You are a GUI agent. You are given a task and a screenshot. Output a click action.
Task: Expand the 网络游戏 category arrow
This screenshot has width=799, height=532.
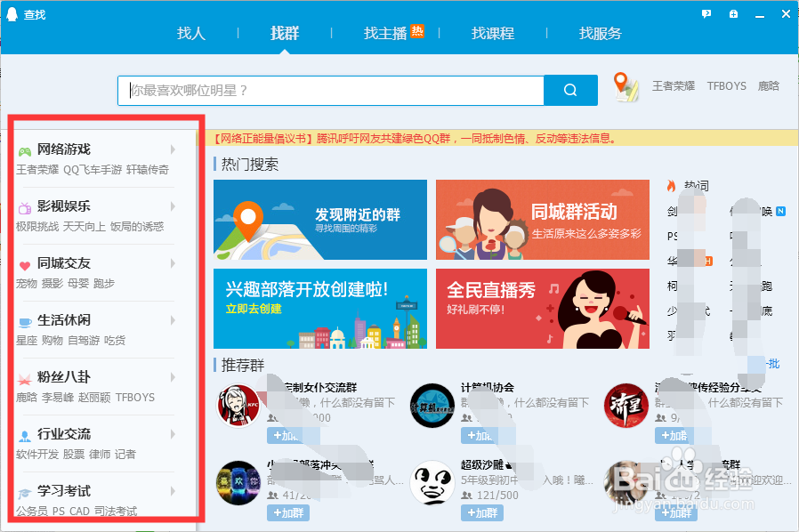point(173,149)
